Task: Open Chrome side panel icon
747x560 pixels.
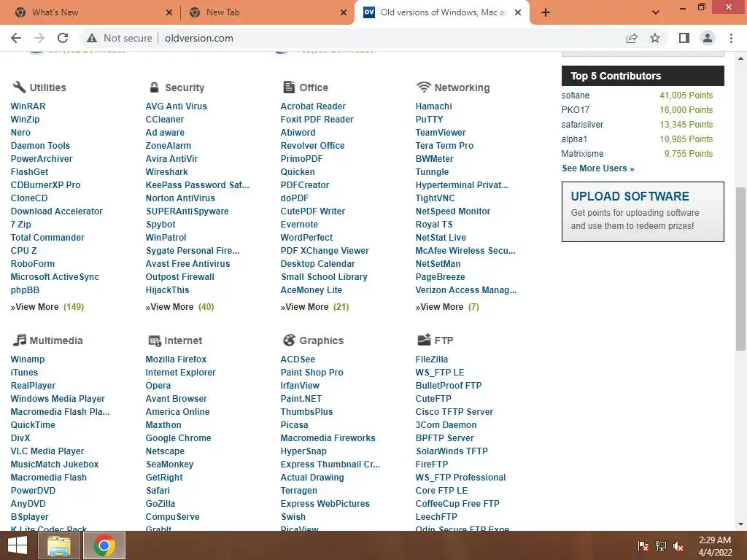Action: tap(684, 38)
